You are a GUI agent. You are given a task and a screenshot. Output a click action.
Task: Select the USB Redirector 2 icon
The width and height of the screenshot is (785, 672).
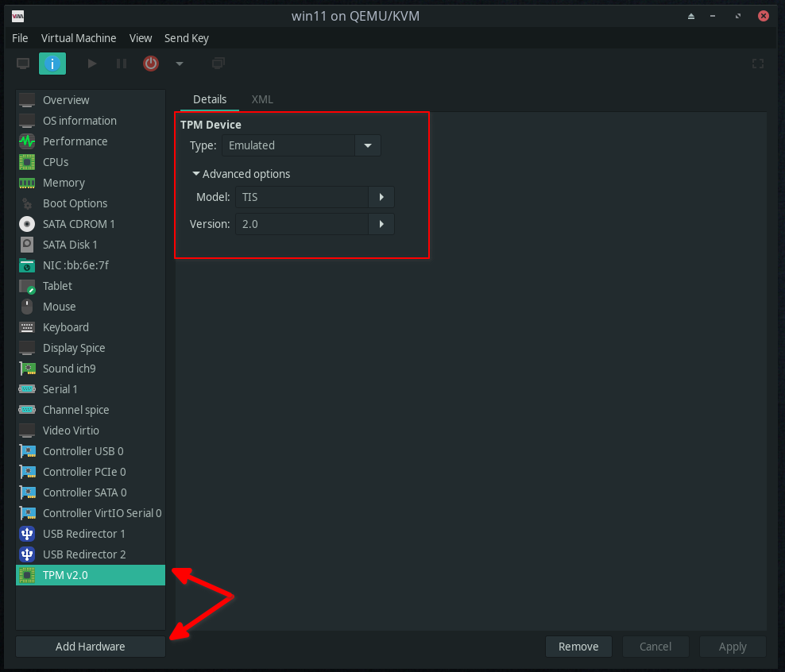[x=27, y=554]
